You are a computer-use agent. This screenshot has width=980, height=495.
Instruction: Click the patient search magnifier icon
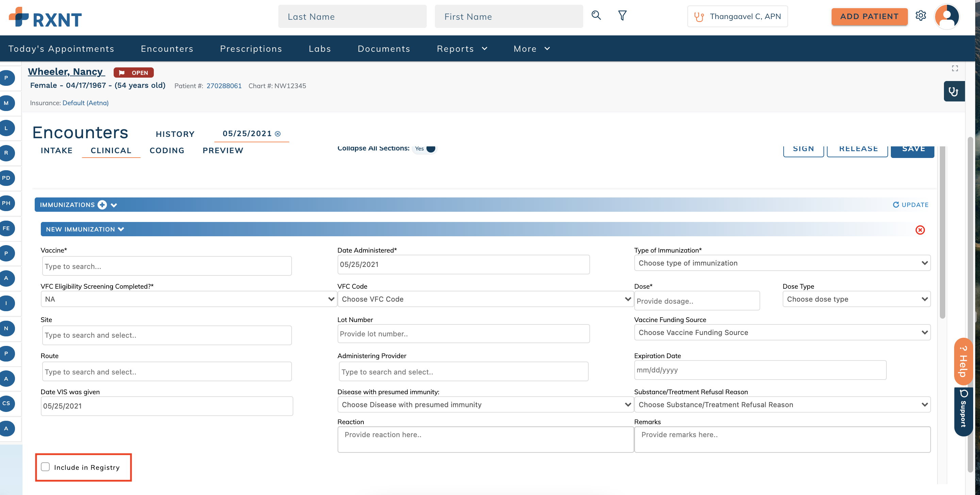point(596,15)
